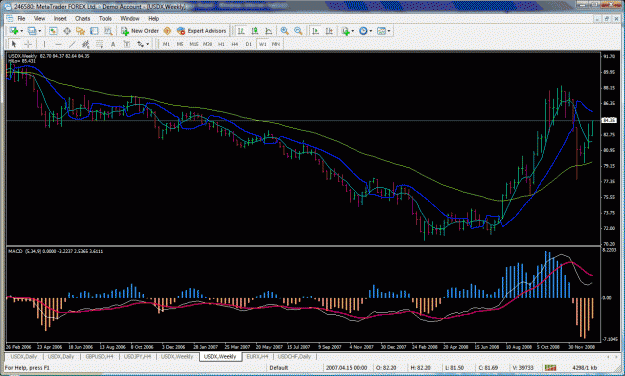Zoom in on the chart
625x376 pixels.
285,31
